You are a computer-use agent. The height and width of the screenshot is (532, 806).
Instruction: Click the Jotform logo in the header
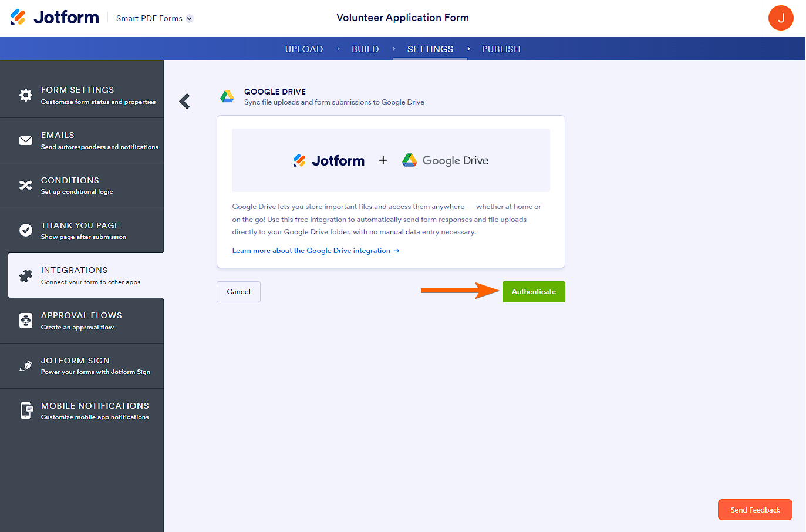pos(55,18)
